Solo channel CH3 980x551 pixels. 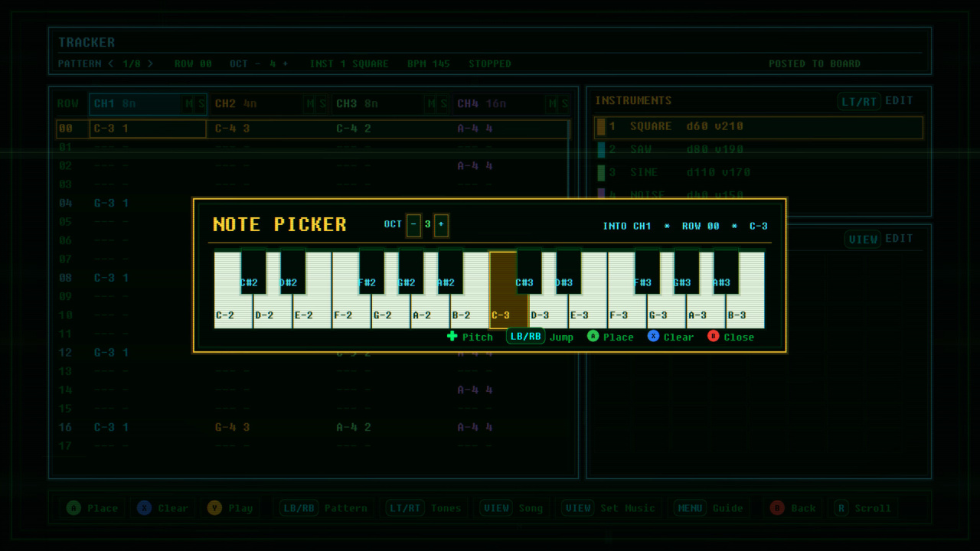click(443, 104)
